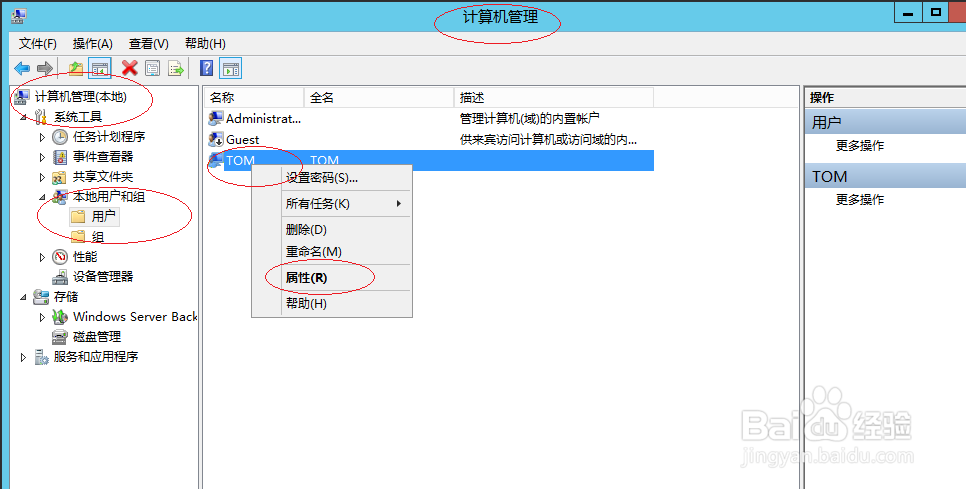Click the 全名 column header
Screen dimensions: 966x489
(x=379, y=97)
